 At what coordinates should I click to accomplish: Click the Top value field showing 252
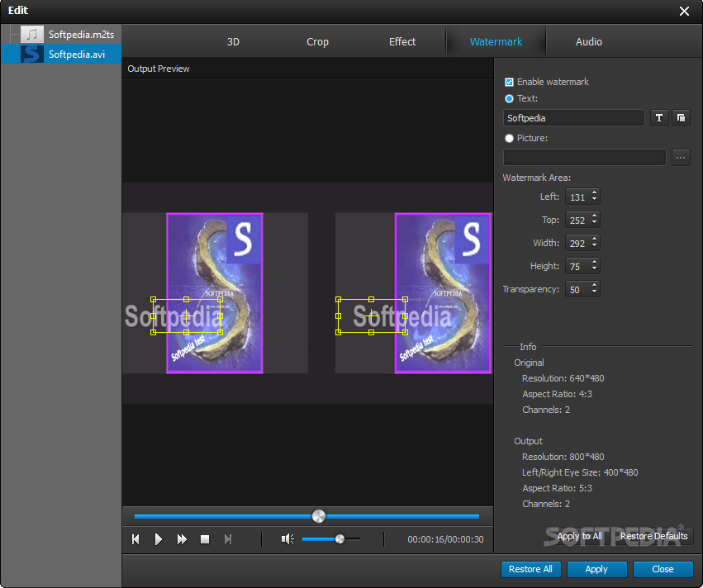578,220
